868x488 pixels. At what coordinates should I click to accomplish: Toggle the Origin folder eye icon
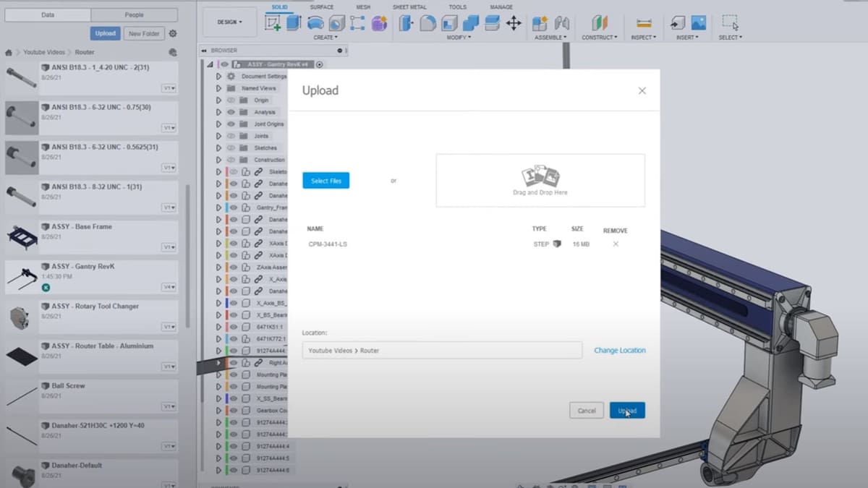pos(231,100)
